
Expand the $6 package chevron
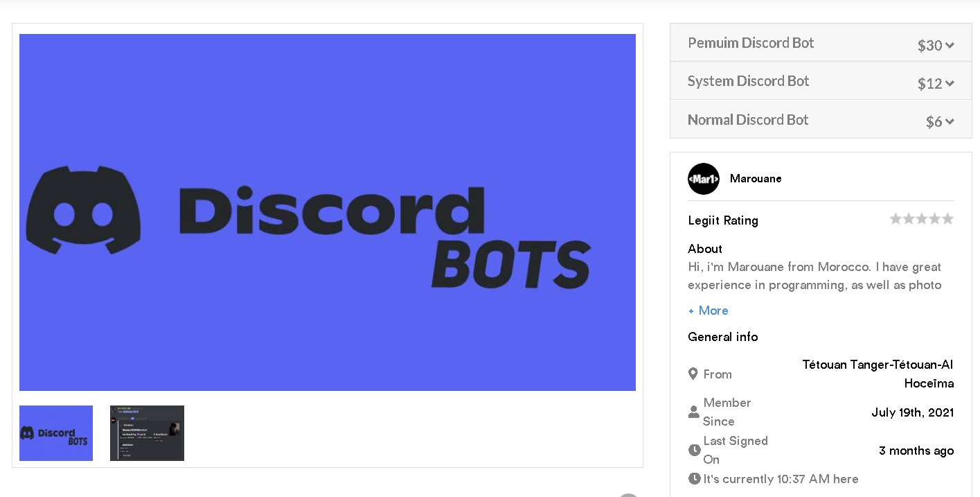[x=950, y=122]
